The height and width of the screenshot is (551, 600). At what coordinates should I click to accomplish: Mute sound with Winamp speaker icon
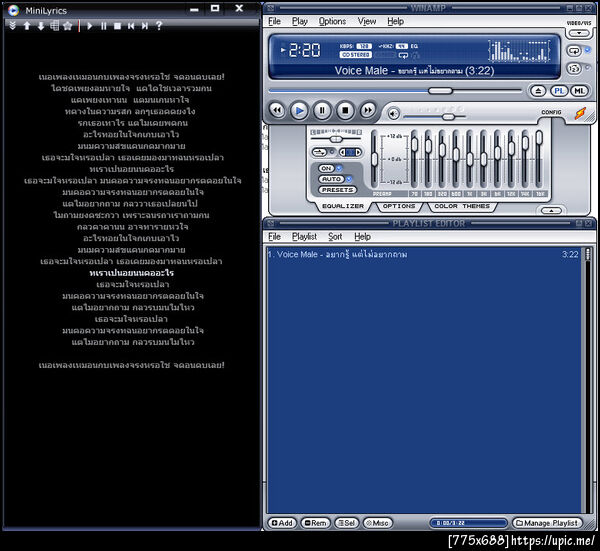pyautogui.click(x=393, y=114)
